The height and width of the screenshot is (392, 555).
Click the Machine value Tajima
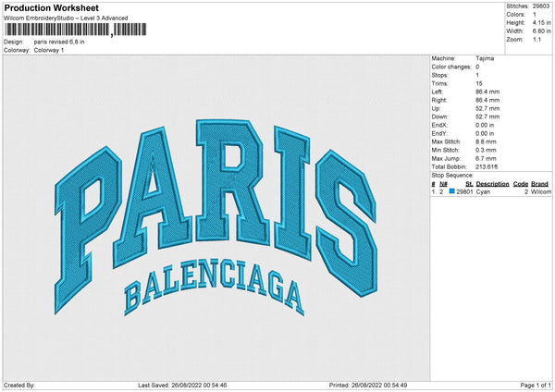pyautogui.click(x=485, y=57)
